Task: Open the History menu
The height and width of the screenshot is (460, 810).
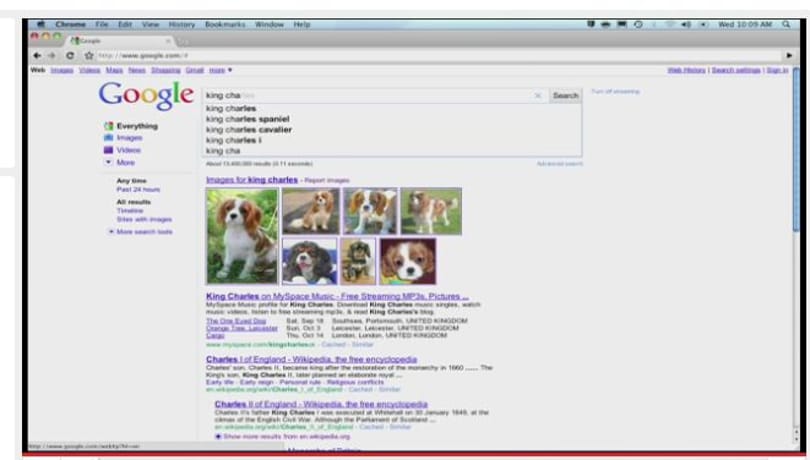Action: pos(182,24)
